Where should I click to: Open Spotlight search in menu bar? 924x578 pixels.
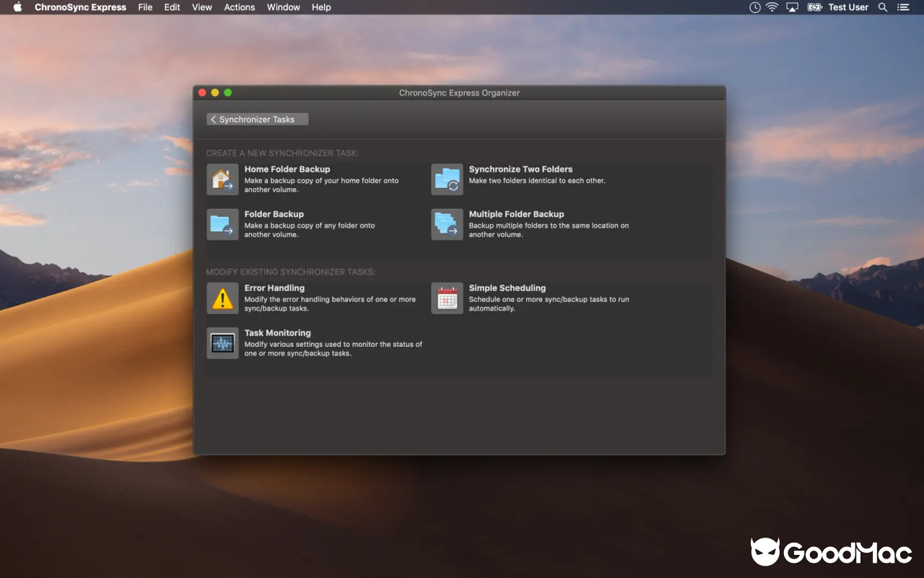[882, 7]
